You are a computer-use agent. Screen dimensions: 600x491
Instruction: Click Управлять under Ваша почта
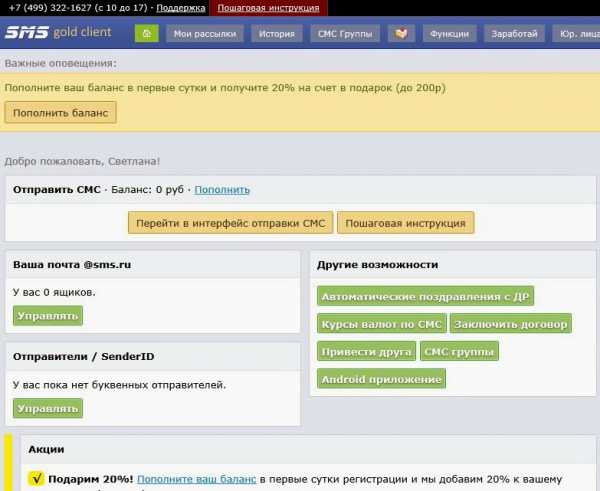click(x=48, y=316)
